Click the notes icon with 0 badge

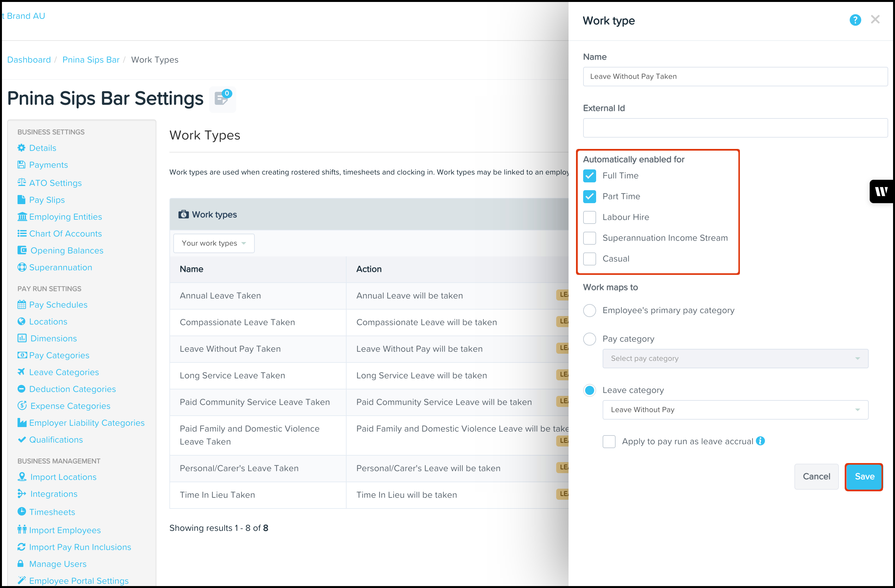222,99
